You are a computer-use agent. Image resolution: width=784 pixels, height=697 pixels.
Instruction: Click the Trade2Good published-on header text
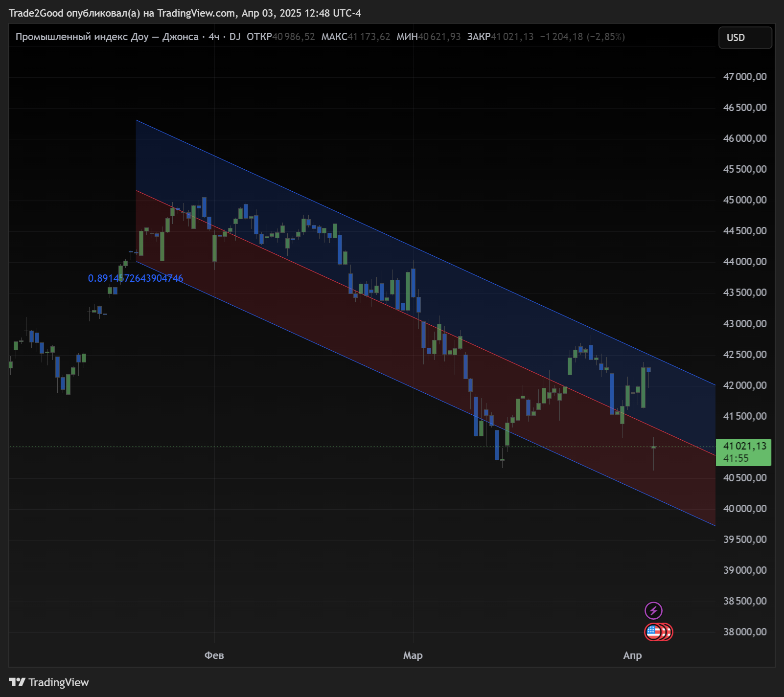(x=185, y=13)
